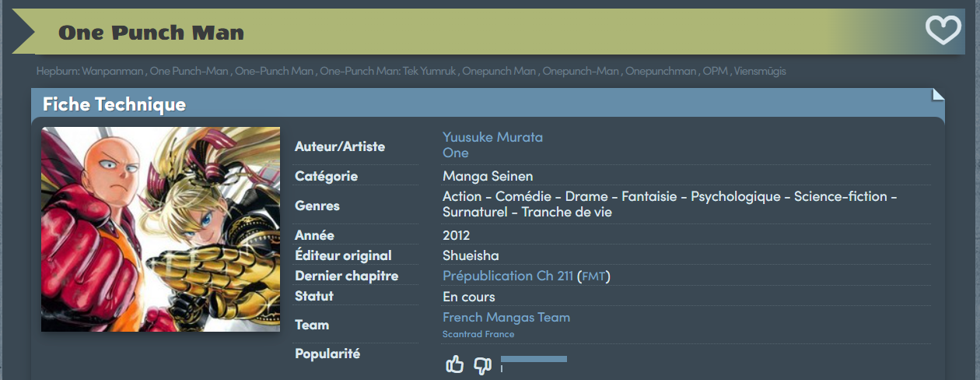Click the Fiche Technique section header
Screen dimensions: 980x380
(x=114, y=104)
